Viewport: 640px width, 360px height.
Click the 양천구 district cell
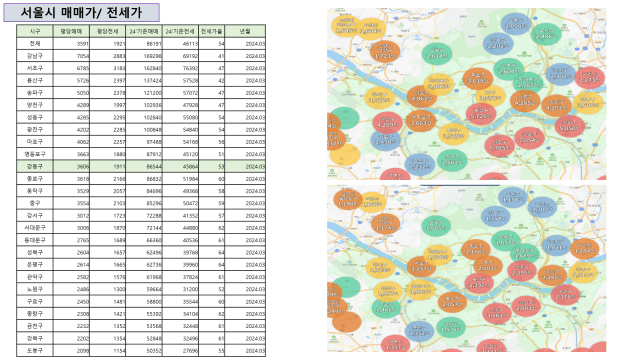click(x=35, y=105)
